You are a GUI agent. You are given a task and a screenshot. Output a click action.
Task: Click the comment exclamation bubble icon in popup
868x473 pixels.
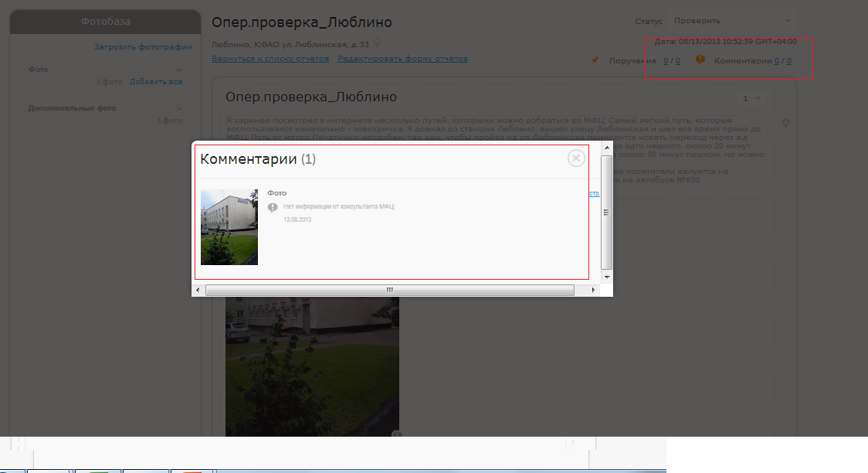(x=273, y=207)
